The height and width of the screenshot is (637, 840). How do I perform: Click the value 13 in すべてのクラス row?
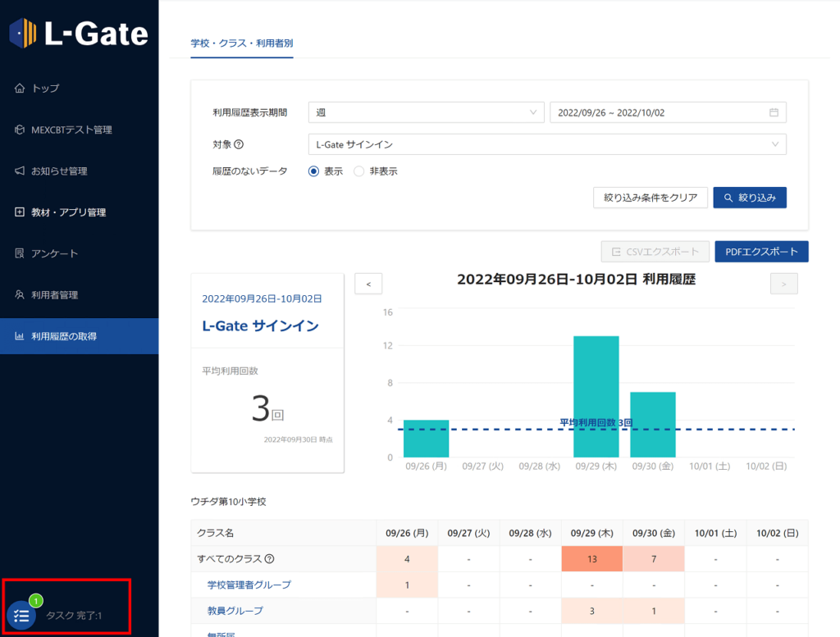click(x=592, y=559)
